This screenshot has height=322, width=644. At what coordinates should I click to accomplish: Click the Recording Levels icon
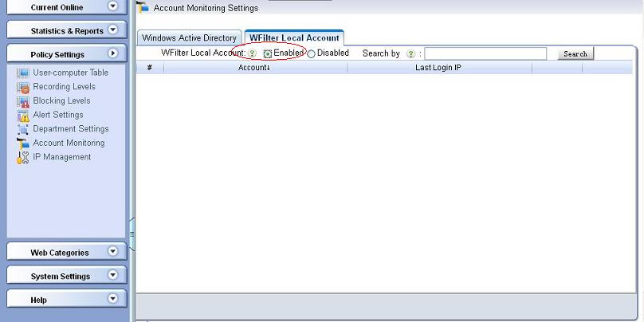[x=23, y=87]
